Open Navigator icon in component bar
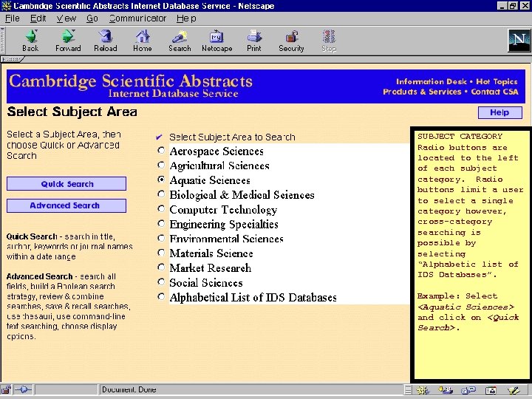This screenshot has width=532, height=399. click(x=423, y=390)
